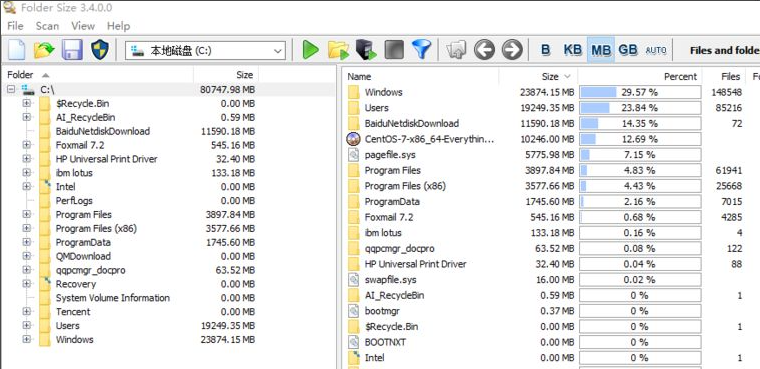The height and width of the screenshot is (369, 760).
Task: Click the Users 23.84 % percent bar
Action: [x=640, y=108]
